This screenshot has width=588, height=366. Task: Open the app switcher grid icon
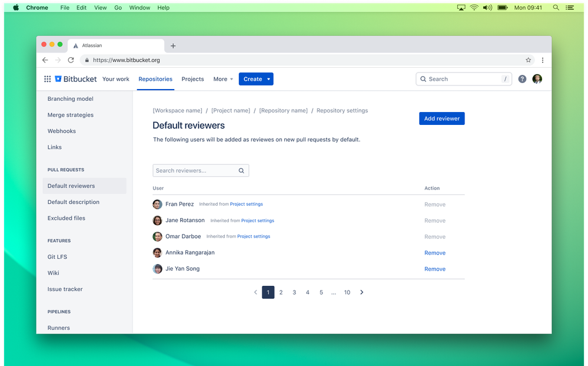tap(47, 79)
